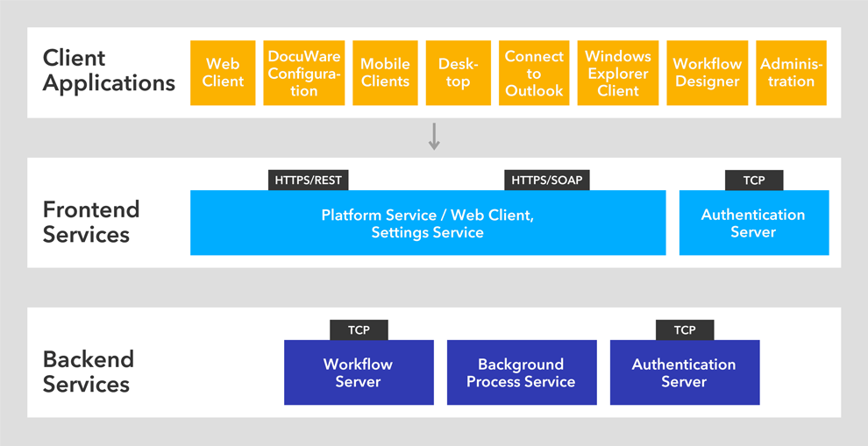This screenshot has height=446, width=868.
Task: Open the Windows Explorer Client box
Action: [618, 73]
